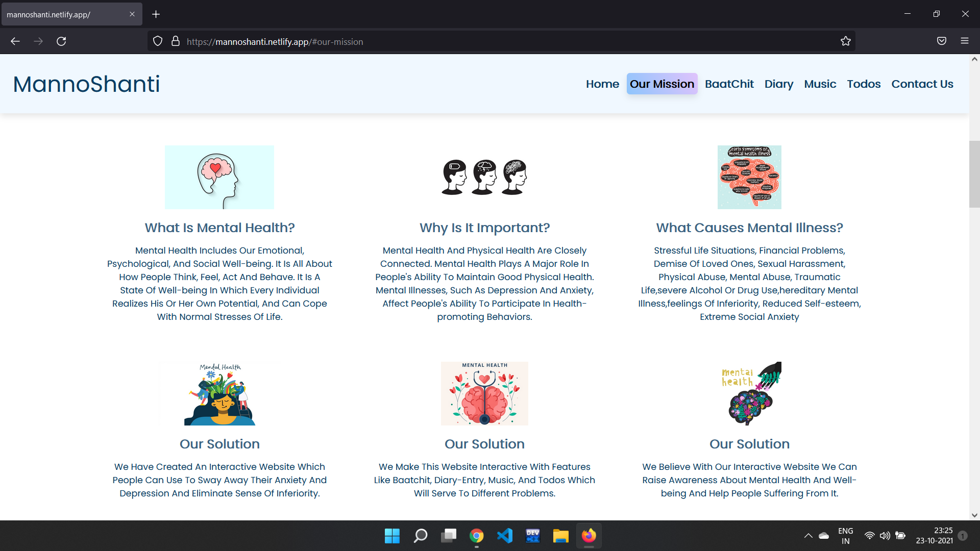Open the Music section link
Image resolution: width=980 pixels, height=551 pixels.
point(820,84)
